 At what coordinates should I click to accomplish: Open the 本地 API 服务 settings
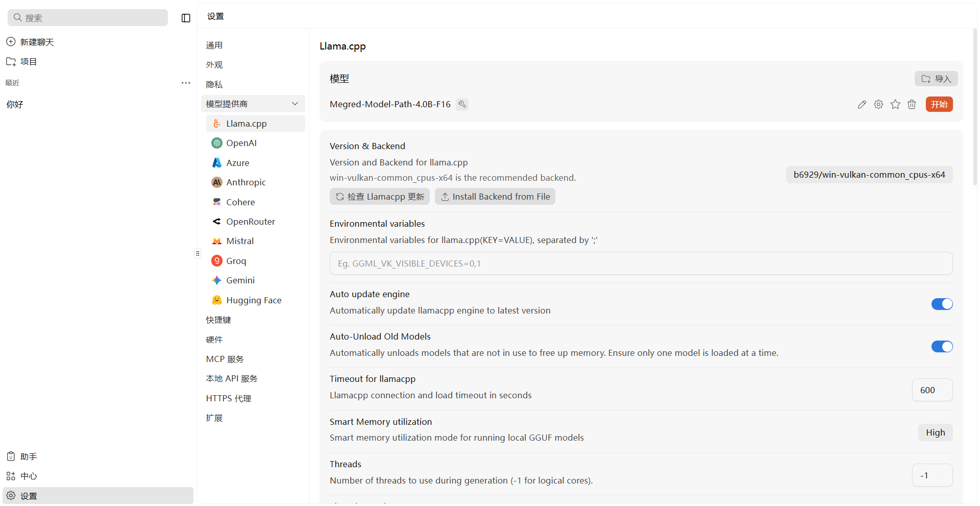pos(232,378)
